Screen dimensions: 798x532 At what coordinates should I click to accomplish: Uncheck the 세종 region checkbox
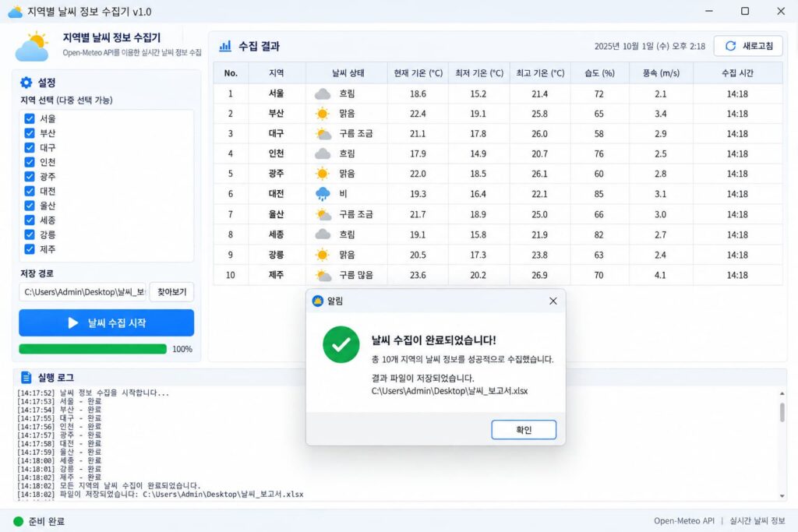tap(30, 220)
